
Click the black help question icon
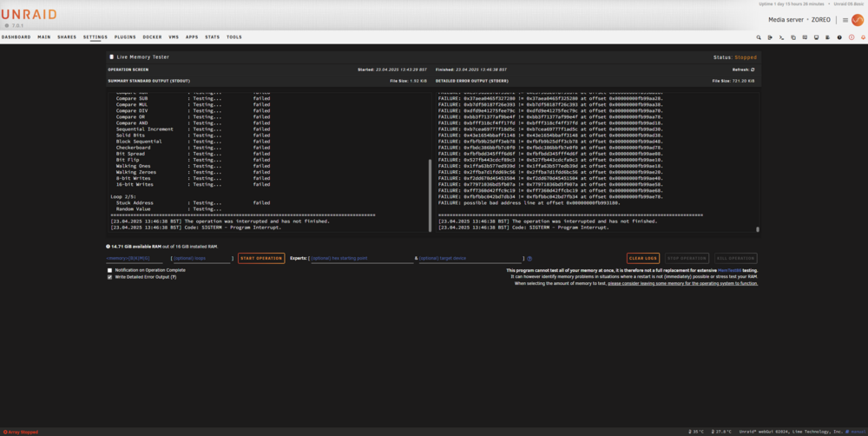click(x=839, y=37)
